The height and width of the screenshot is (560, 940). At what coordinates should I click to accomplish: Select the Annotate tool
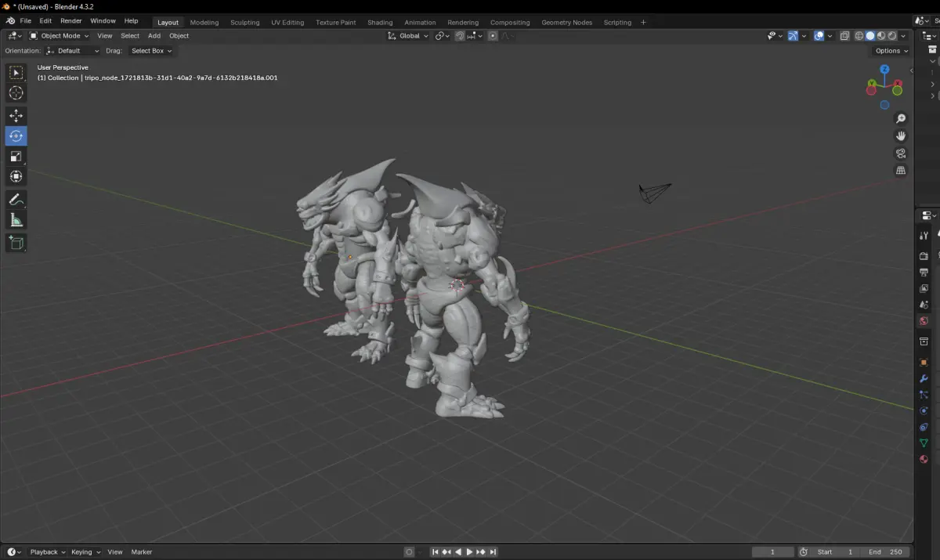[16, 200]
